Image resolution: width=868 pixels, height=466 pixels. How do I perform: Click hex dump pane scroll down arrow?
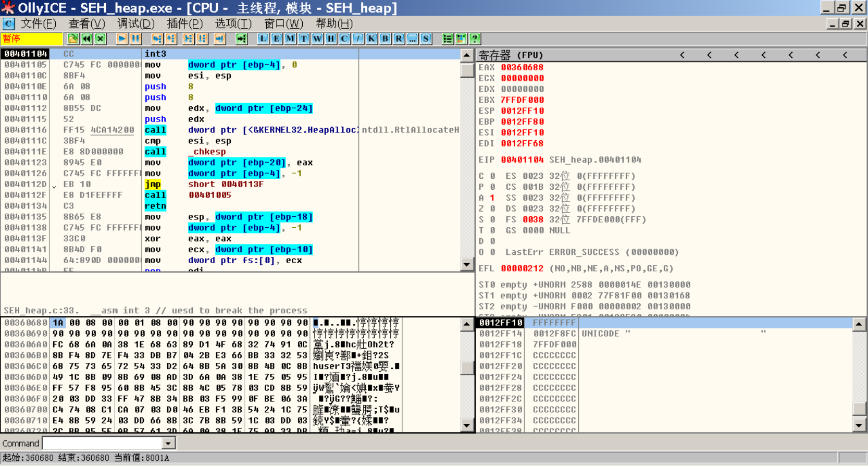click(x=467, y=426)
